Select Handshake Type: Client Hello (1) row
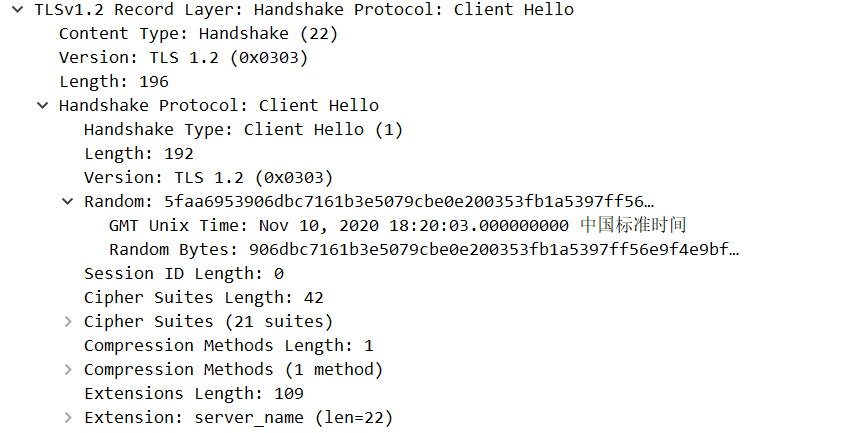This screenshot has width=868, height=433. (243, 130)
